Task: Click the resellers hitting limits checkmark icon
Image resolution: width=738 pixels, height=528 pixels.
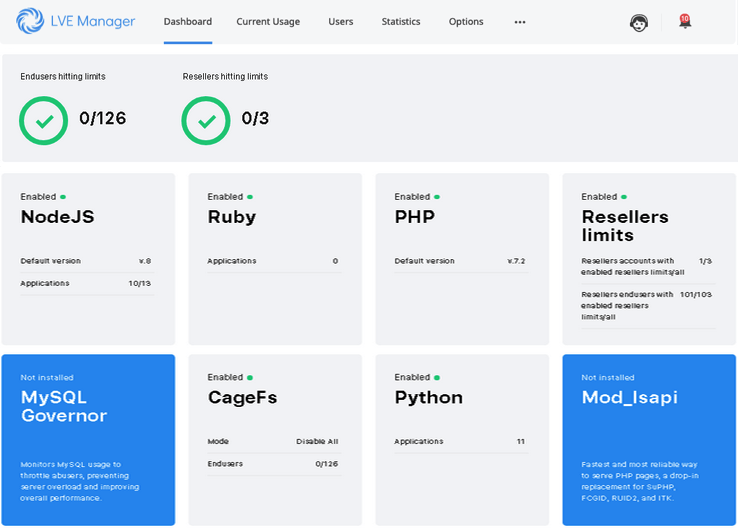Action: (x=206, y=120)
